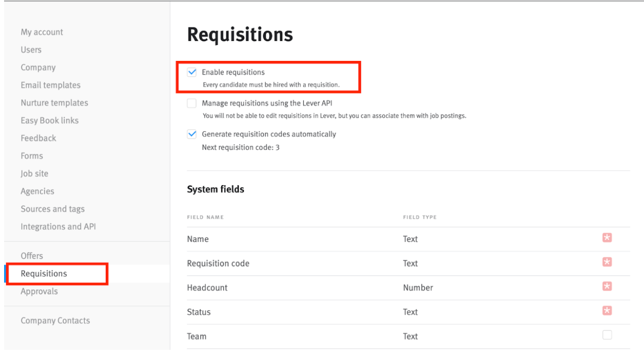Toggle the Status field required indicator
644x353 pixels.
click(x=607, y=311)
